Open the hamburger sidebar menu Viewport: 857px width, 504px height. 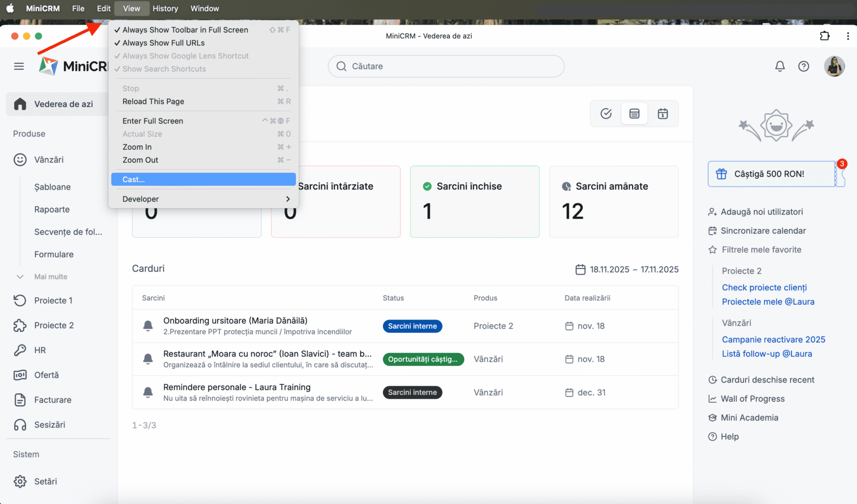pos(19,66)
